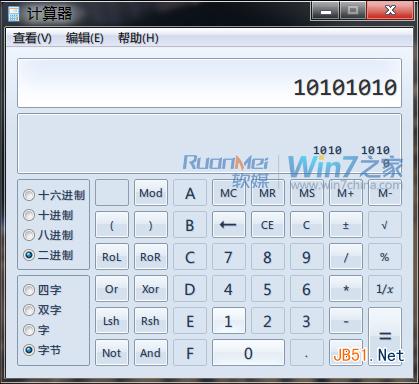419x384 pixels.
Task: Click the plus-minus sign button
Action: (346, 225)
